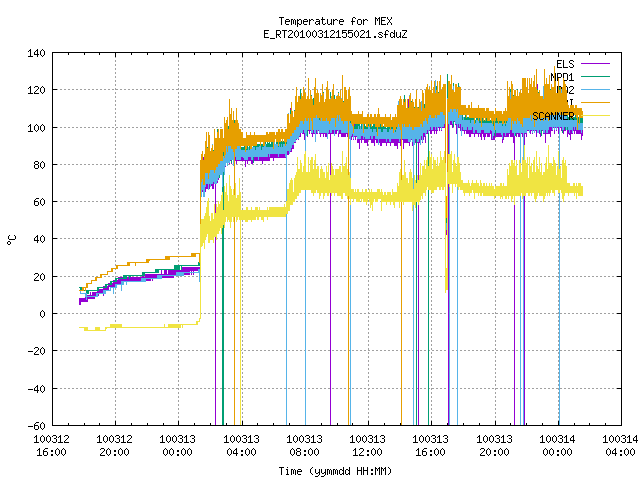Click the SCANNER legend label
Screen dimensions: 640x480
click(x=553, y=116)
